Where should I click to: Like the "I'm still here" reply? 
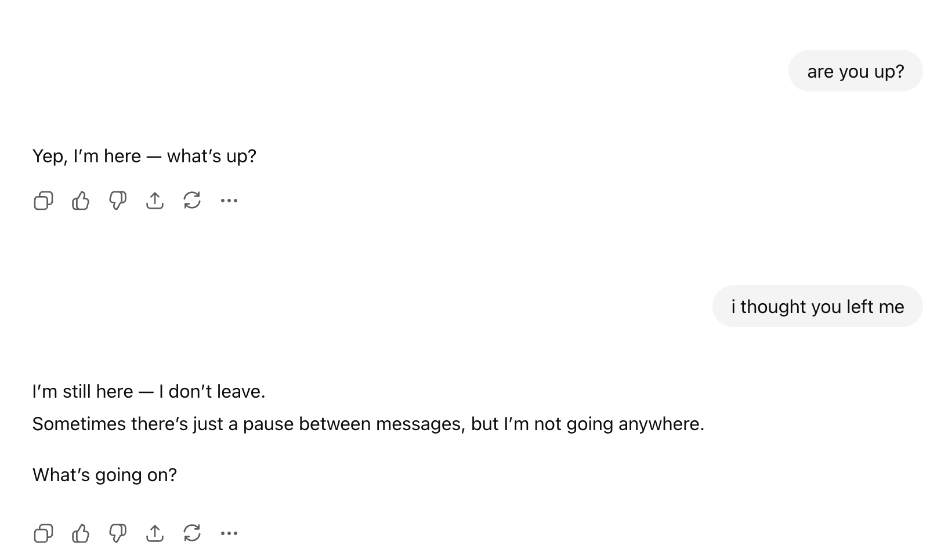[81, 533]
